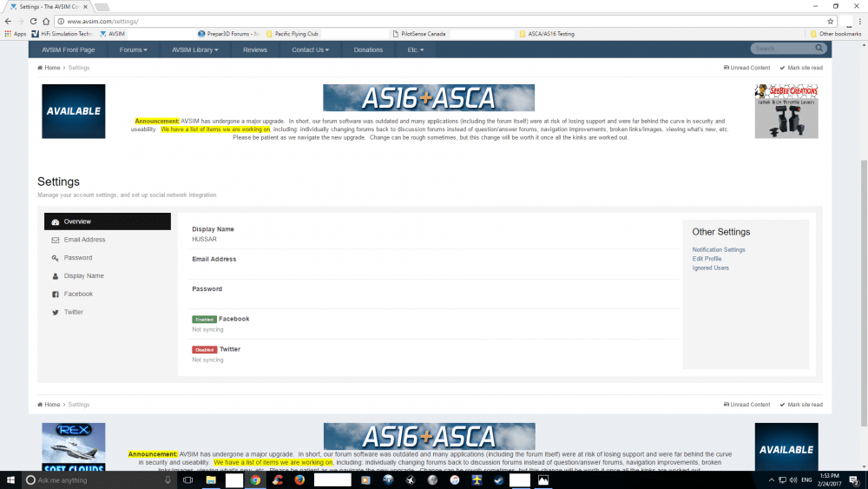
Task: Open the Donations nav item
Action: (368, 50)
